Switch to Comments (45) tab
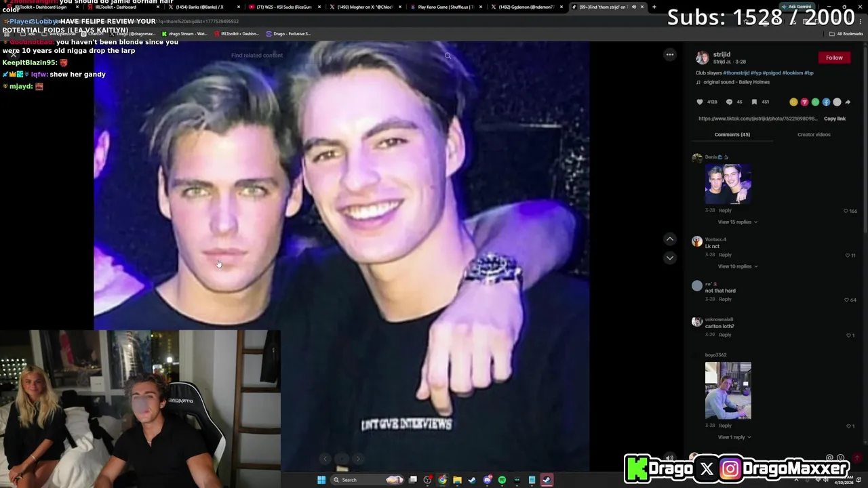 point(732,134)
